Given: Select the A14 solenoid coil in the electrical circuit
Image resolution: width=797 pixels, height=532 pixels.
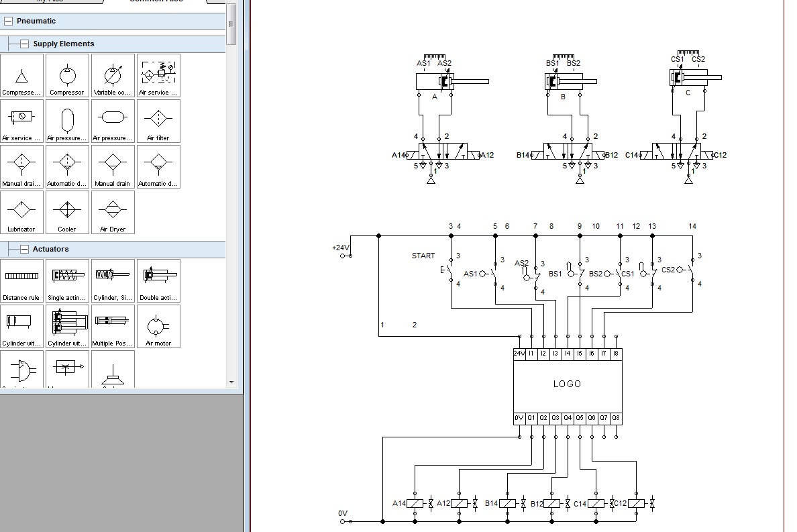Looking at the screenshot, I should [x=415, y=504].
